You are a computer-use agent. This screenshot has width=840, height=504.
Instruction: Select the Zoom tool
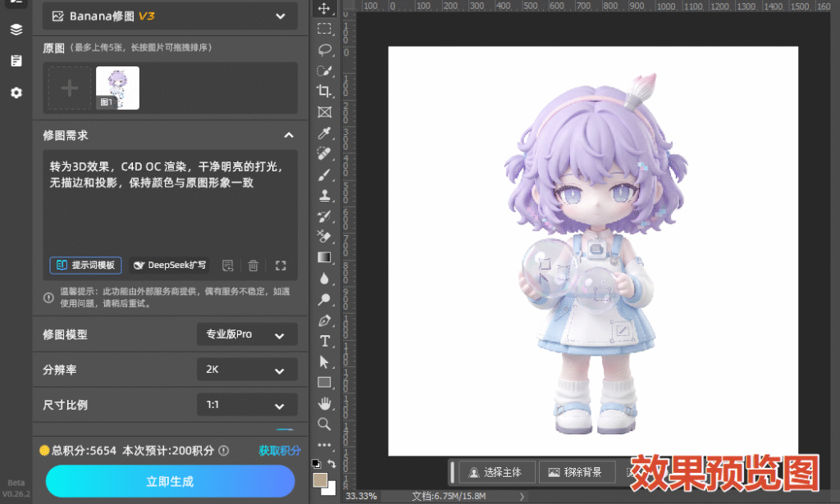click(x=324, y=425)
